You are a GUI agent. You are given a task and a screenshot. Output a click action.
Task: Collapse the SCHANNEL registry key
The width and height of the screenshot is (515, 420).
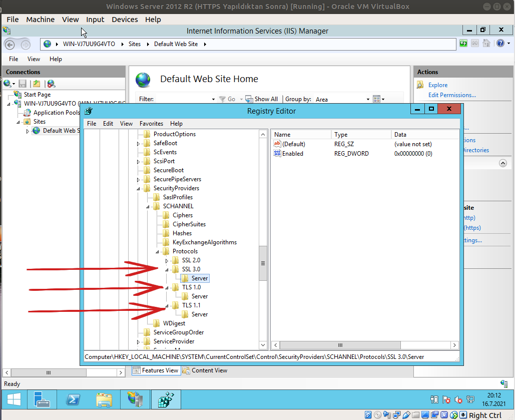[x=148, y=207]
